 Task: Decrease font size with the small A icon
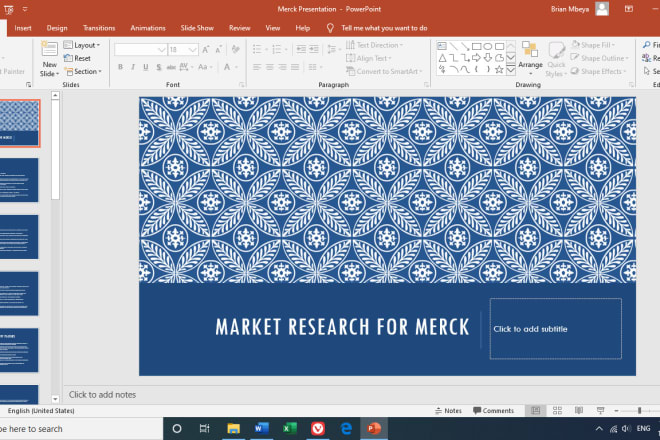pyautogui.click(x=218, y=50)
